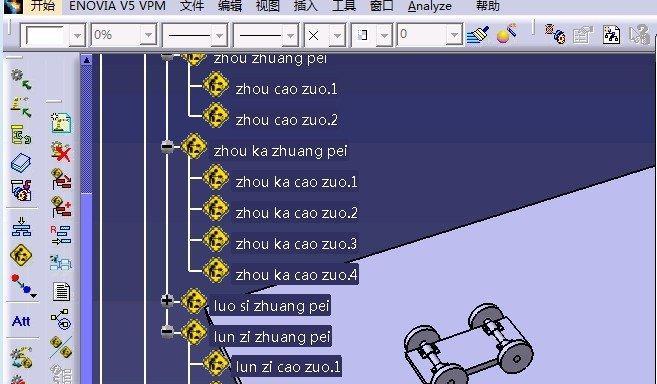Click the apply material sphere icon

pos(506,34)
